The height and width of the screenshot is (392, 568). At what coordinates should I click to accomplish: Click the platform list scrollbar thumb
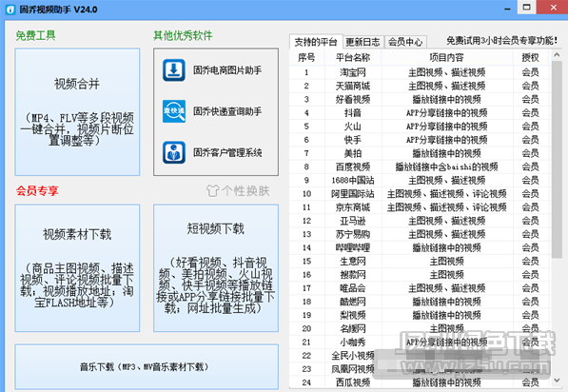tap(557, 160)
